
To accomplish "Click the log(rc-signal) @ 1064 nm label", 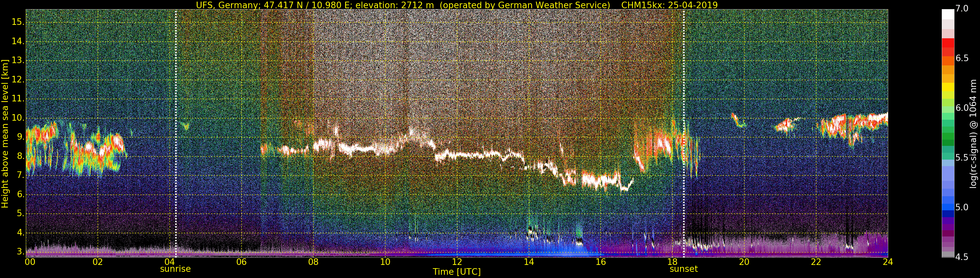I will [973, 133].
